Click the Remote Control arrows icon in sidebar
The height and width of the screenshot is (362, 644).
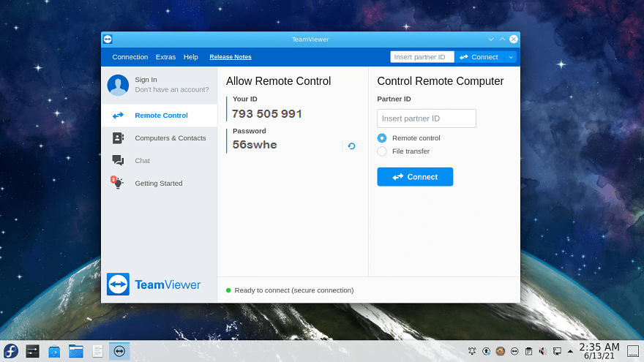coord(118,116)
